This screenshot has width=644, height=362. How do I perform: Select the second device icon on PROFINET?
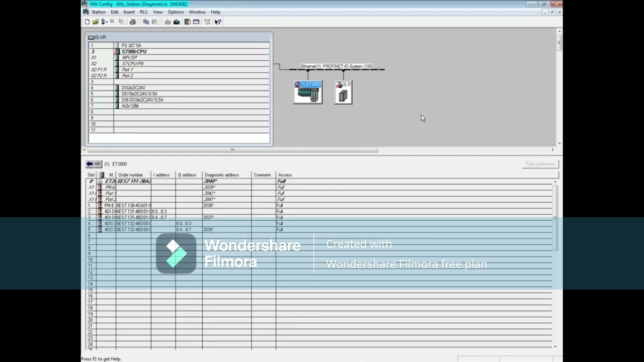344,92
